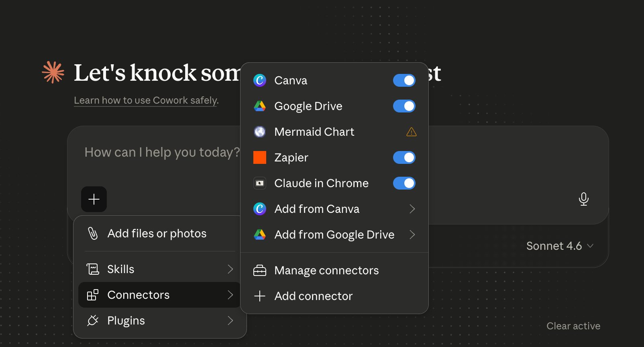
Task: Open the Sonnet 4.6 model dropdown
Action: [x=560, y=246]
